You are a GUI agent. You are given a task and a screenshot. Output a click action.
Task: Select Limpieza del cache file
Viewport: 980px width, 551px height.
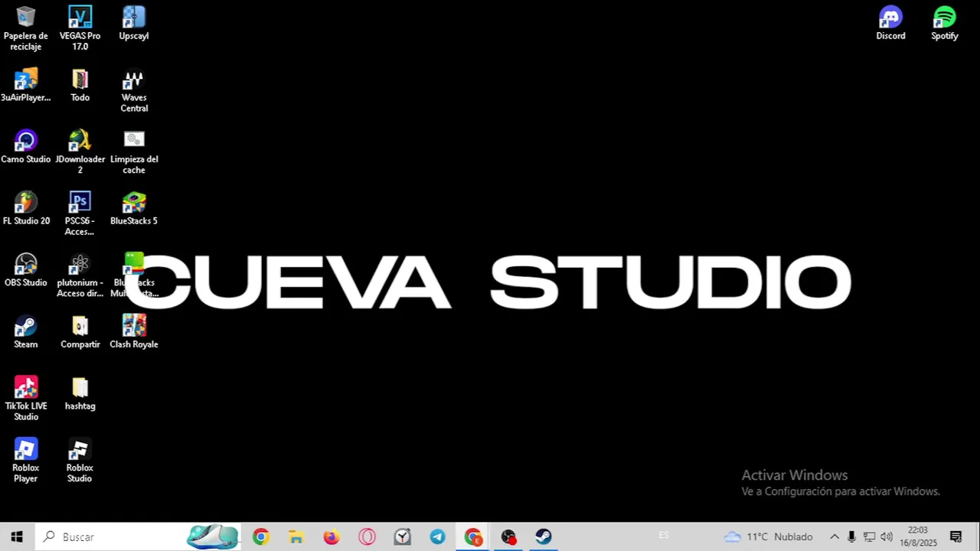click(x=134, y=152)
